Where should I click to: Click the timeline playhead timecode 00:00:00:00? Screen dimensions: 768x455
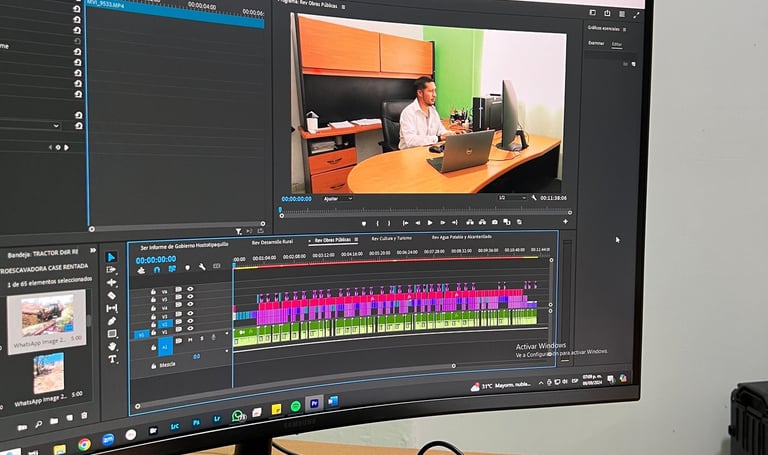coord(156,260)
